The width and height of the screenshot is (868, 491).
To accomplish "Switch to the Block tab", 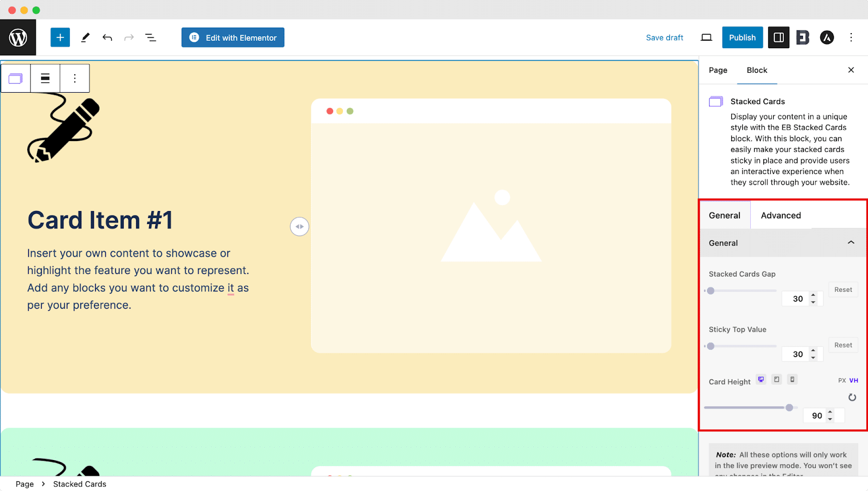I will pos(757,70).
